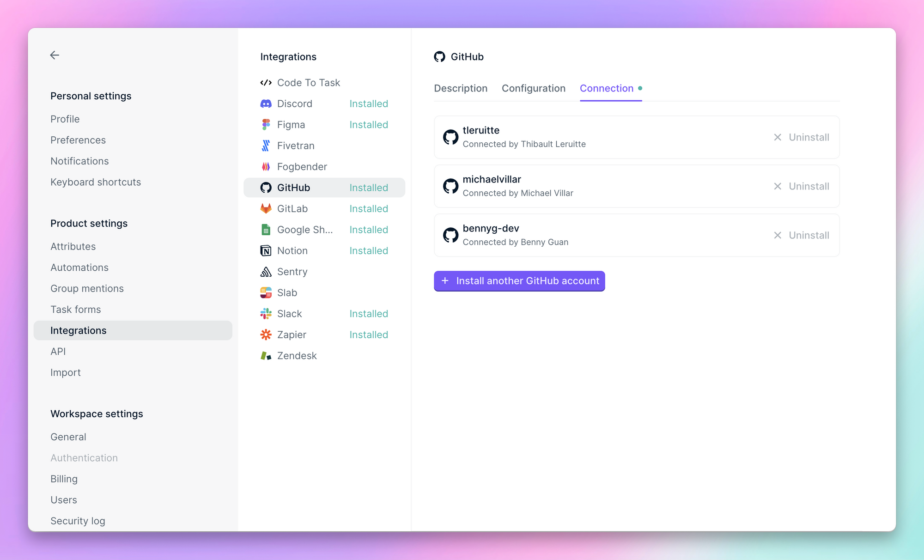Click 'Connected by Thibault Leruitte' text
The height and width of the screenshot is (560, 924).
[524, 144]
